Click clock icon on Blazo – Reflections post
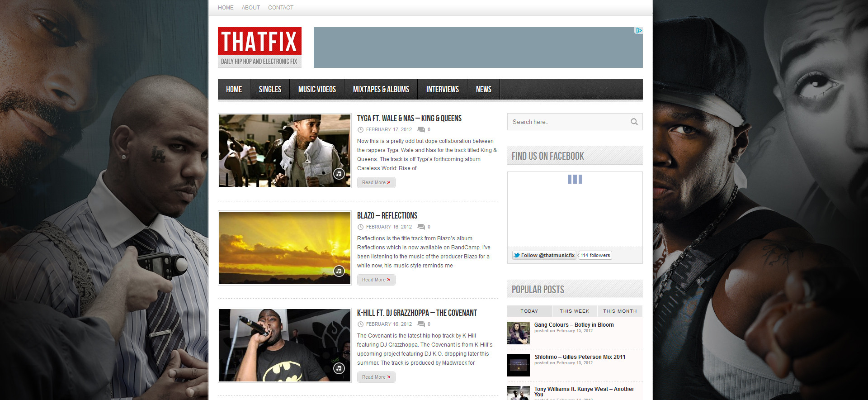 click(x=360, y=227)
